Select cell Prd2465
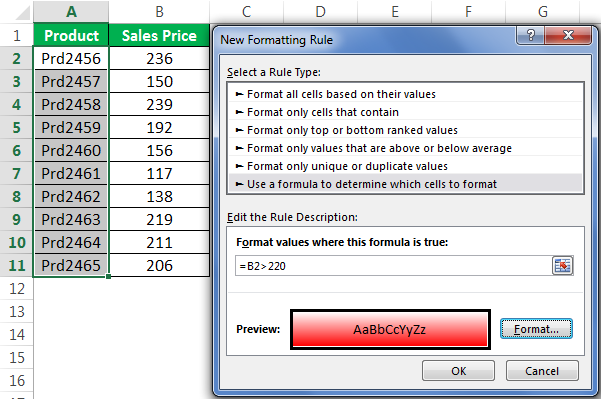 [71, 265]
